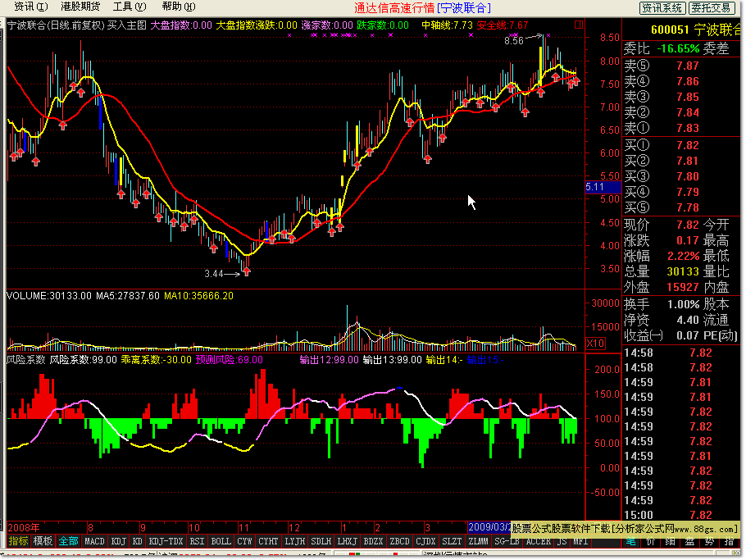Switch to the CJDX indicator
The width and height of the screenshot is (746, 560).
click(x=425, y=541)
